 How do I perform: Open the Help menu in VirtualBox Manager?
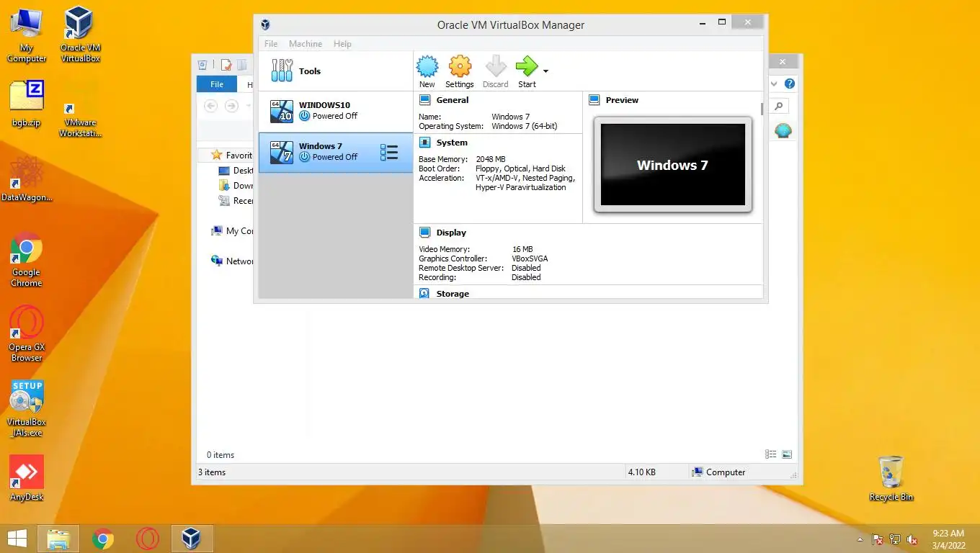pos(342,44)
